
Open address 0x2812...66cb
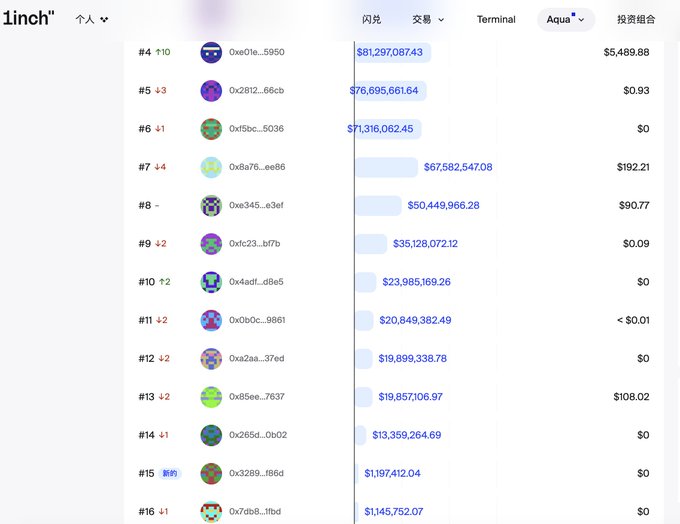pyautogui.click(x=257, y=90)
